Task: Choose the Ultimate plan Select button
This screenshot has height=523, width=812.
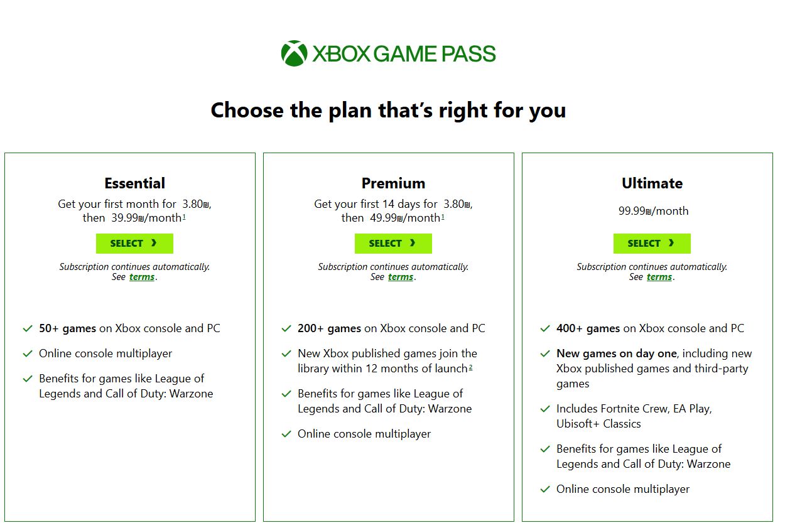Action: pyautogui.click(x=652, y=244)
